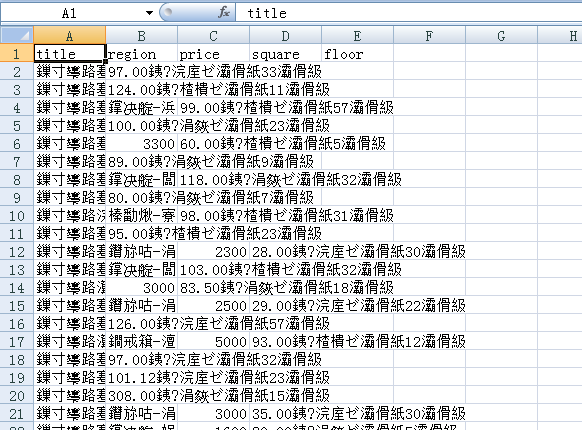Select row 17 header
The width and height of the screenshot is (582, 430).
tap(17, 342)
